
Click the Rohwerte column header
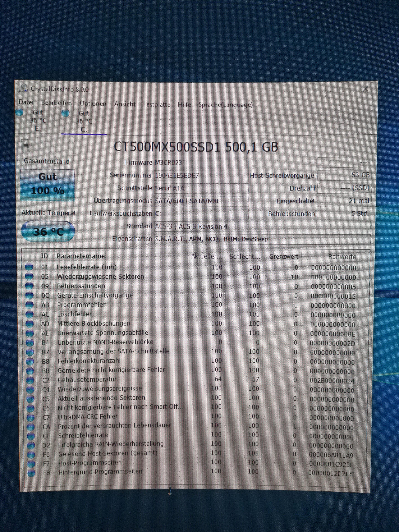pyautogui.click(x=342, y=257)
